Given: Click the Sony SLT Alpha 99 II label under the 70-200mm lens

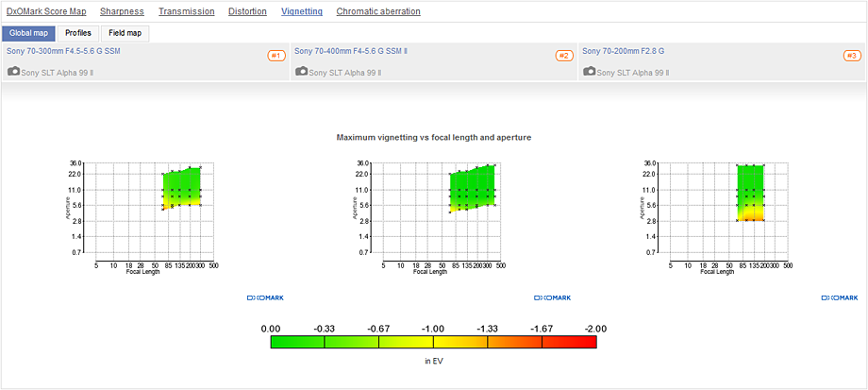Looking at the screenshot, I should 633,73.
